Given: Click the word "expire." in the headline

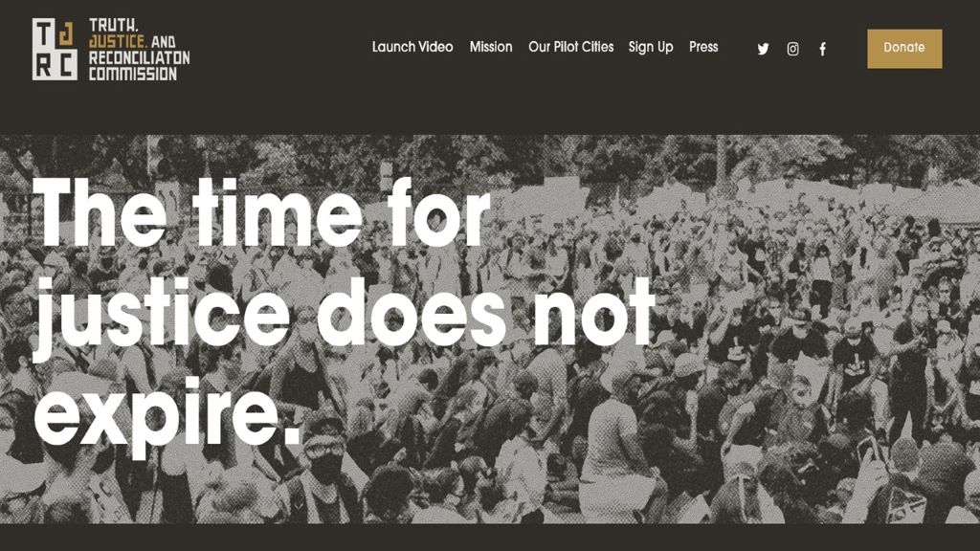Looking at the screenshot, I should [167, 415].
